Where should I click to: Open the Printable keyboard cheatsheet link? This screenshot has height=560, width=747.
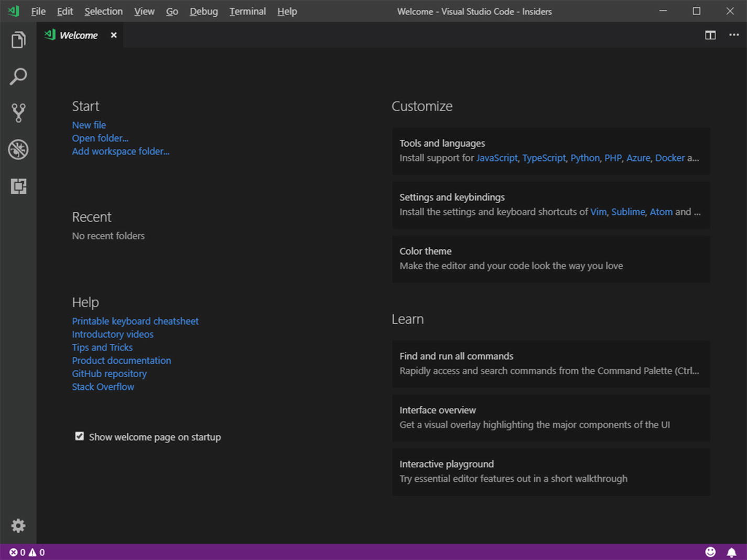tap(135, 321)
